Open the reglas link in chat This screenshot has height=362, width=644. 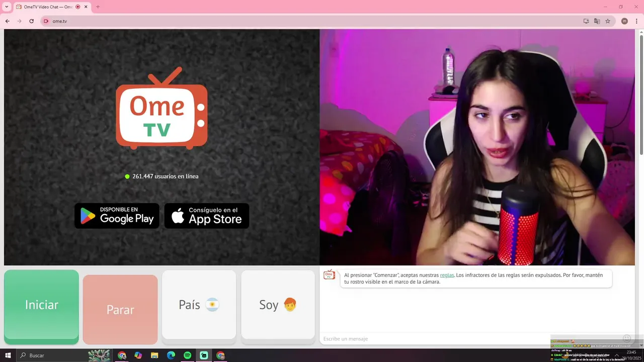[x=447, y=275]
